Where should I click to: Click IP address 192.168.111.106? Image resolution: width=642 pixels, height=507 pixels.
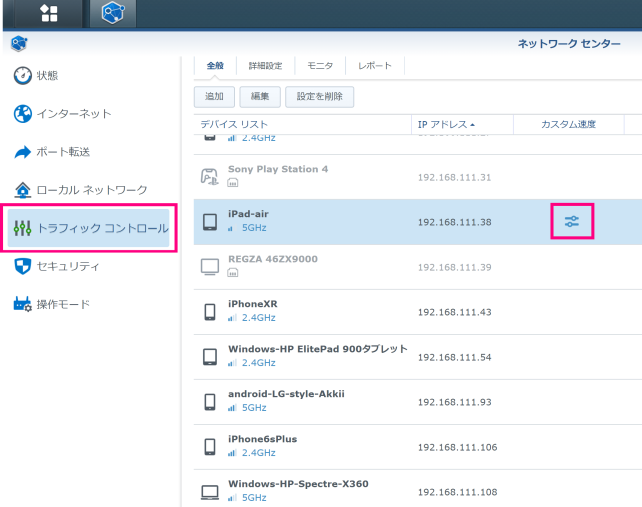tap(457, 447)
